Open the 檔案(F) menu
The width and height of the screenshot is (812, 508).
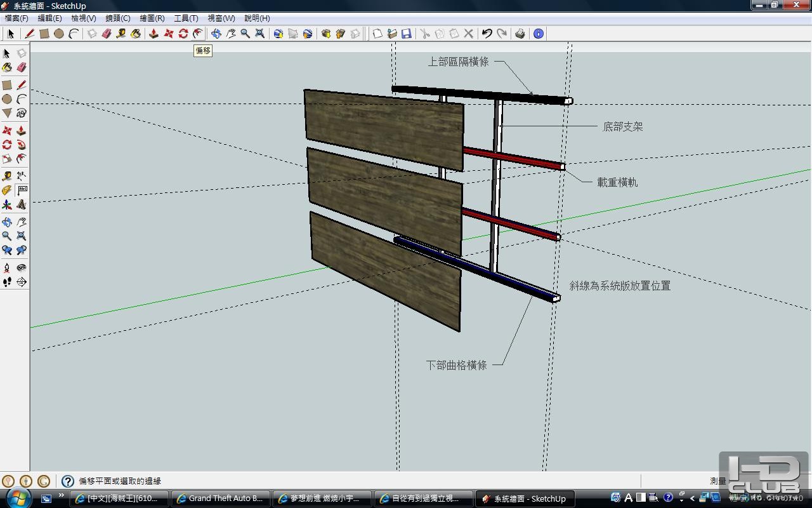(16, 18)
